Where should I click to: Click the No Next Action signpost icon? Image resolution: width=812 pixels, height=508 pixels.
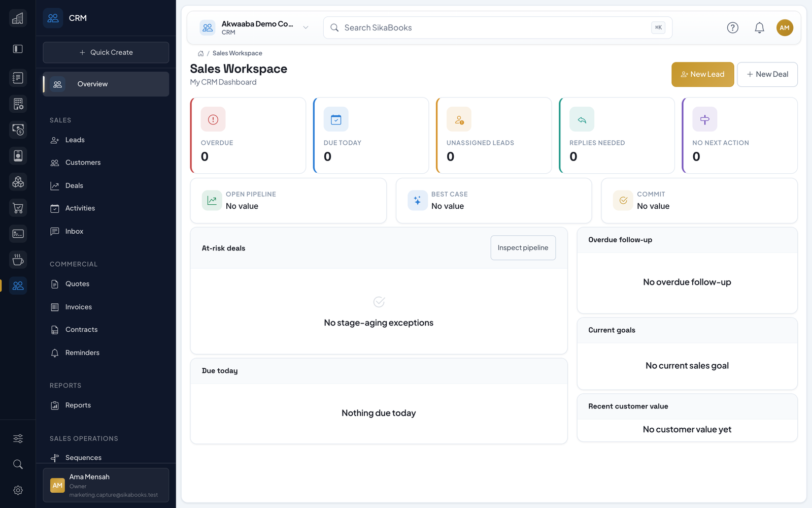tap(705, 119)
